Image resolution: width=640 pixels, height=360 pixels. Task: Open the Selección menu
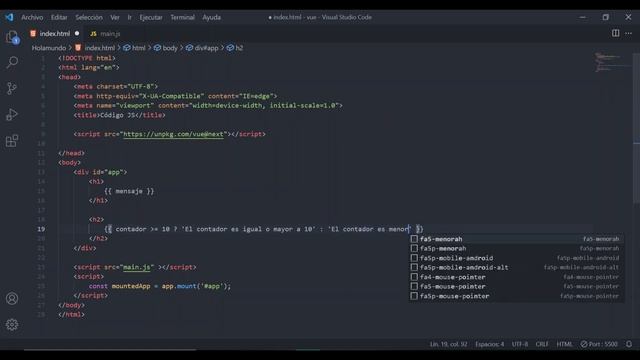pos(89,17)
